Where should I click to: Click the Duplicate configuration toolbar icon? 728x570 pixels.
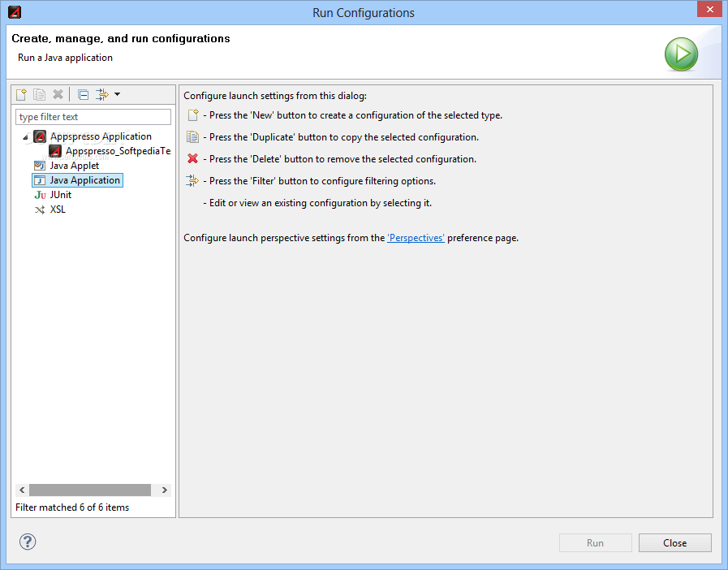pyautogui.click(x=40, y=94)
